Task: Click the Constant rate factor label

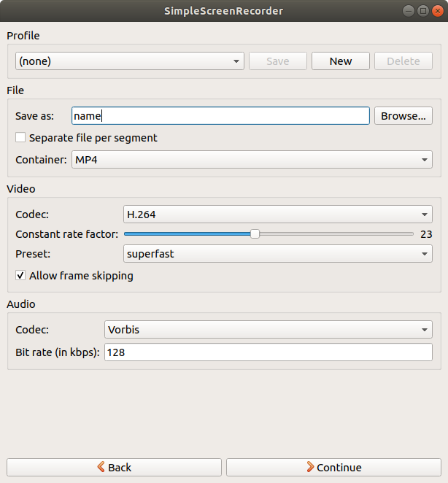Action: tap(67, 234)
